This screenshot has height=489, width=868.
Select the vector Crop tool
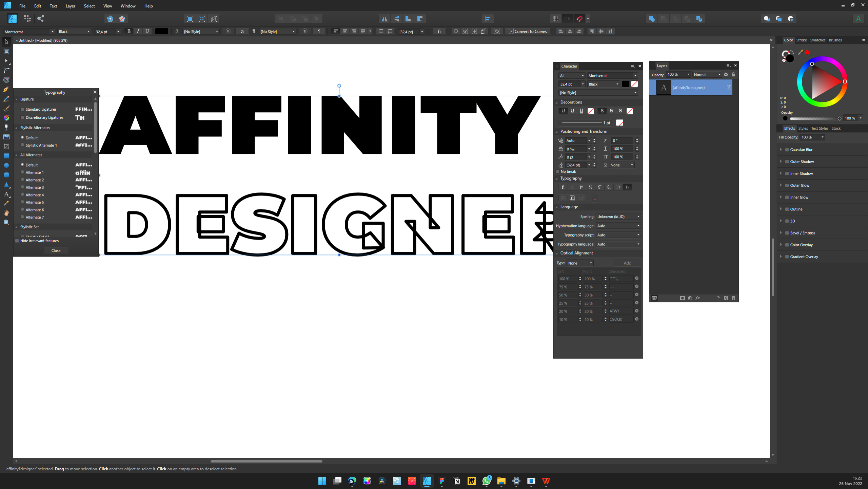6,146
